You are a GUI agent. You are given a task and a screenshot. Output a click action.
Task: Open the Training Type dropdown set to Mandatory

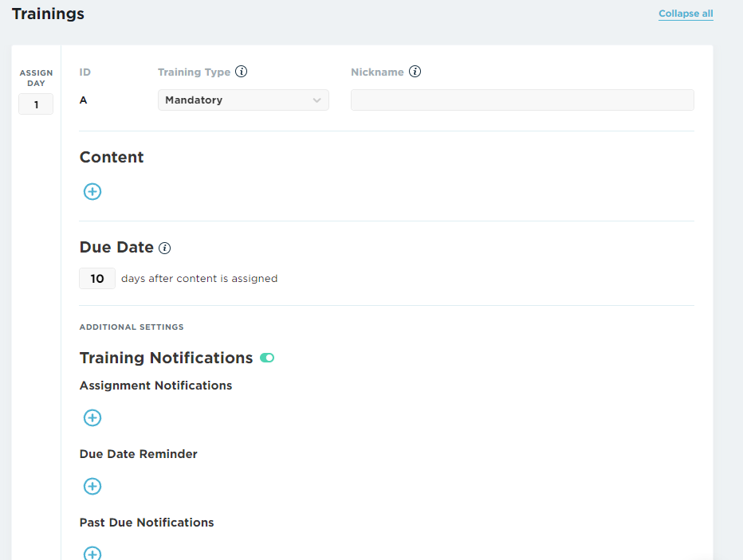point(243,100)
